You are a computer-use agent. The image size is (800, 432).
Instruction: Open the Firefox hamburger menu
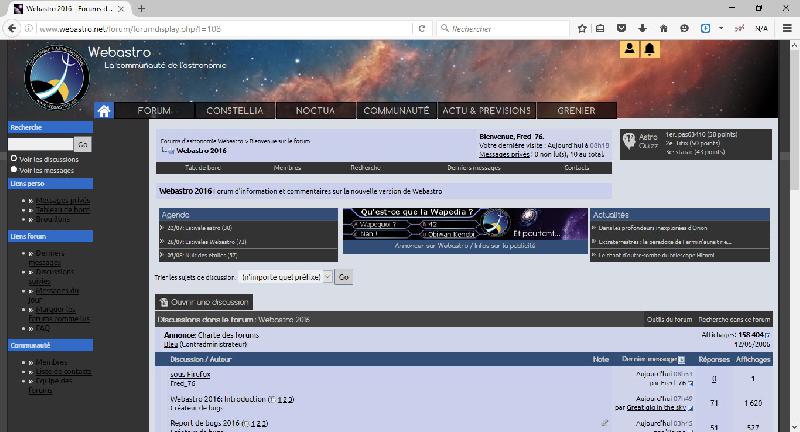pos(787,29)
